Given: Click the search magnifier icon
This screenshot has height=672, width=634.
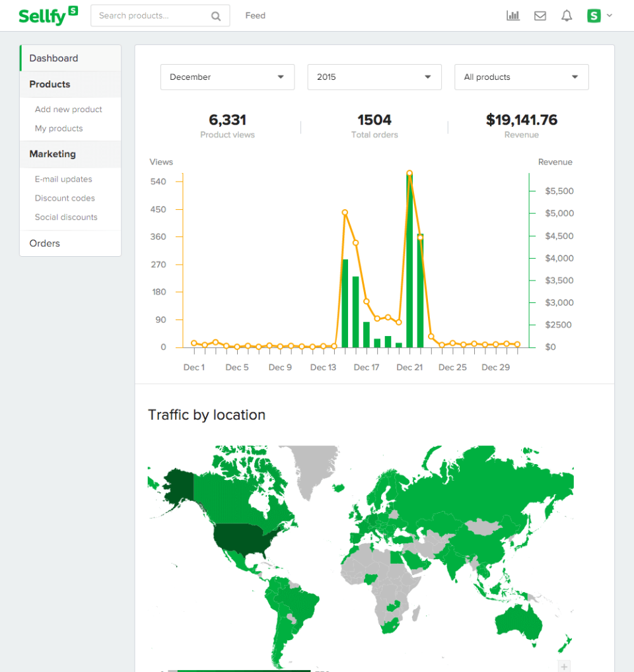Looking at the screenshot, I should (216, 17).
